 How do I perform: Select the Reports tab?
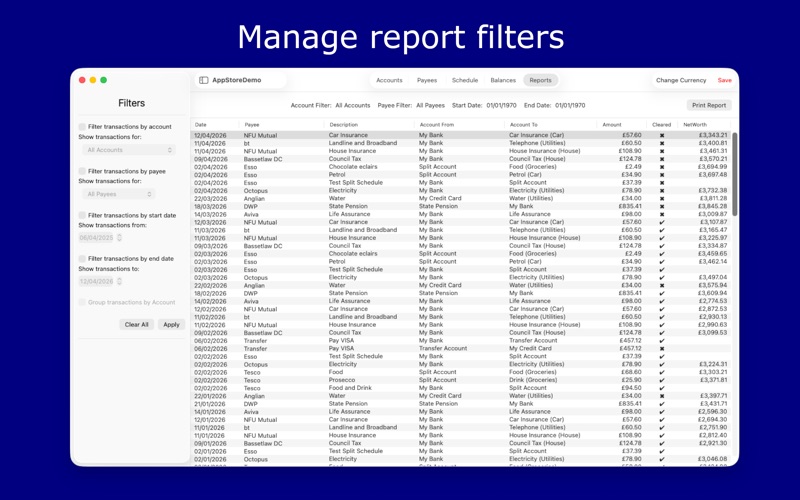[x=540, y=80]
